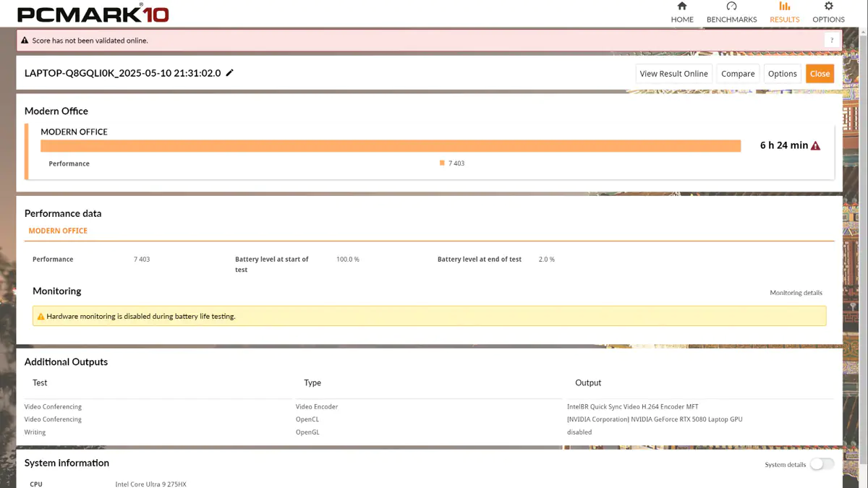Viewport: 868px width, 488px height.
Task: Click the pencil icon to rename result
Action: 230,73
